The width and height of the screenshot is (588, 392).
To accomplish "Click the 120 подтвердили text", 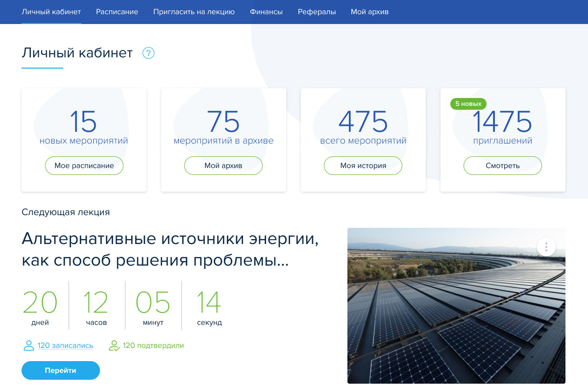I will 153,345.
